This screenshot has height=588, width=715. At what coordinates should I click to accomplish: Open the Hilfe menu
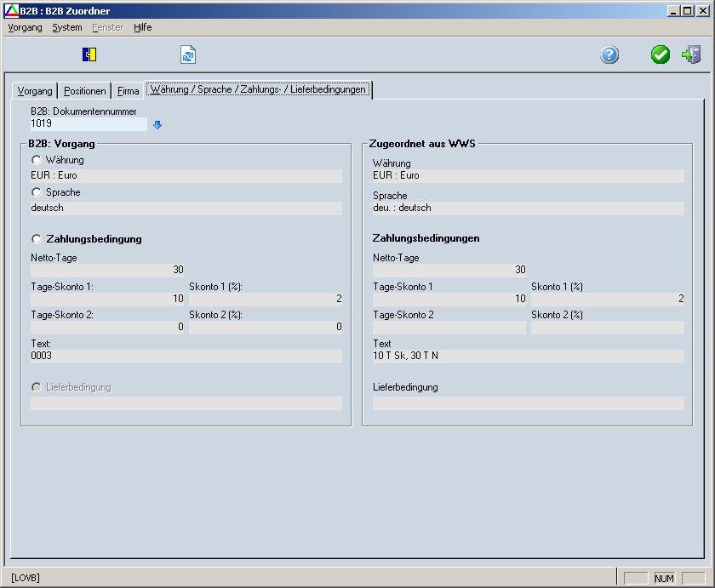[143, 27]
